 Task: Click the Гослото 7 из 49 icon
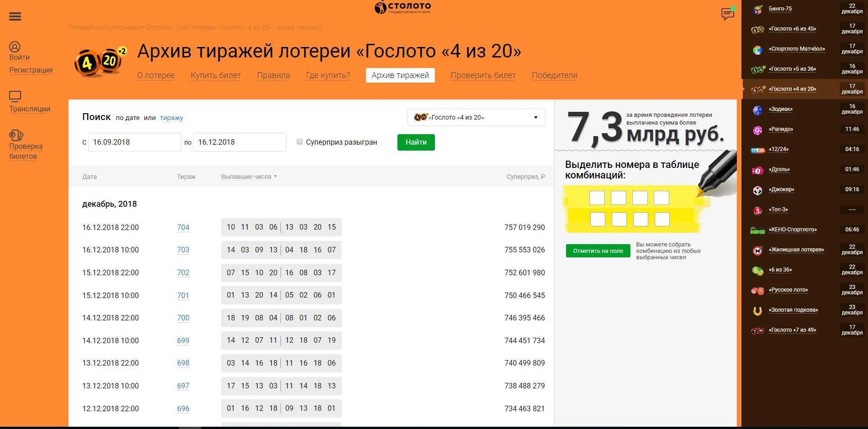point(758,331)
